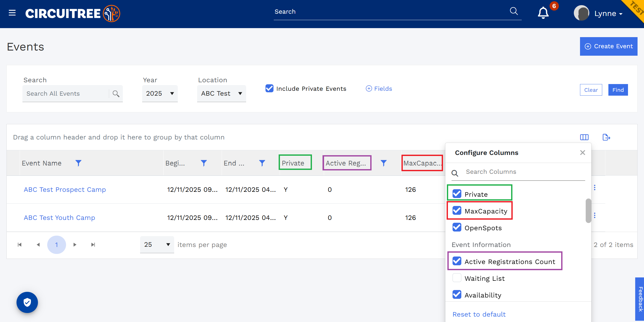Change the 25 items per page dropdown

tap(157, 244)
